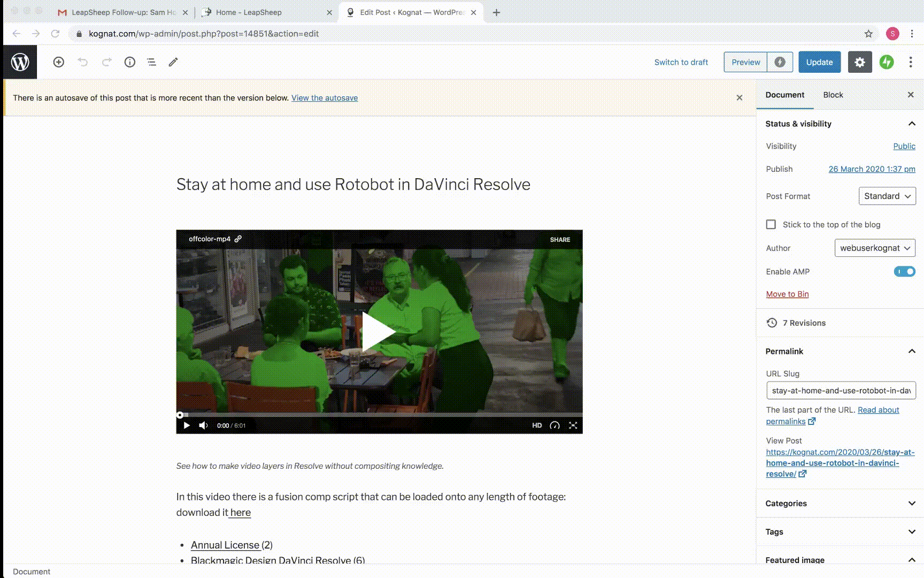Open the pencil tools icon
Image resolution: width=924 pixels, height=578 pixels.
pyautogui.click(x=173, y=62)
